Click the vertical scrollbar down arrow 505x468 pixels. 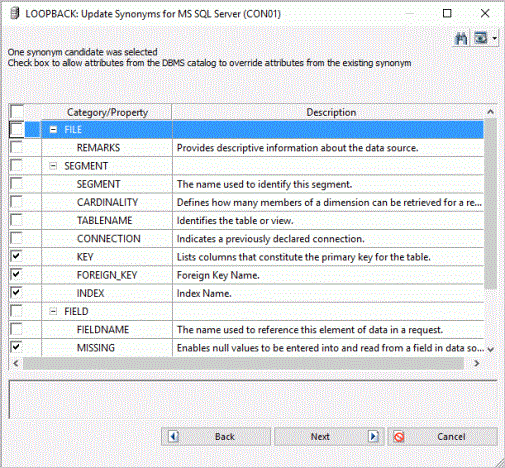point(490,350)
